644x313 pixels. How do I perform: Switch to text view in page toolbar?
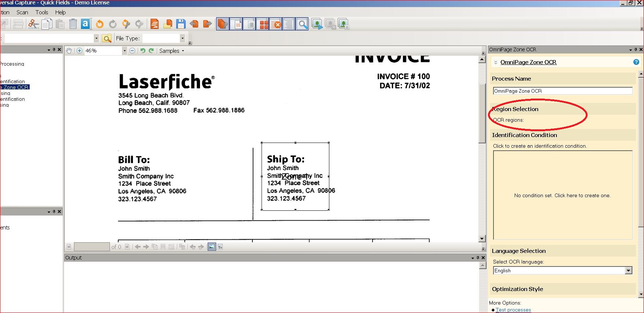click(x=220, y=247)
